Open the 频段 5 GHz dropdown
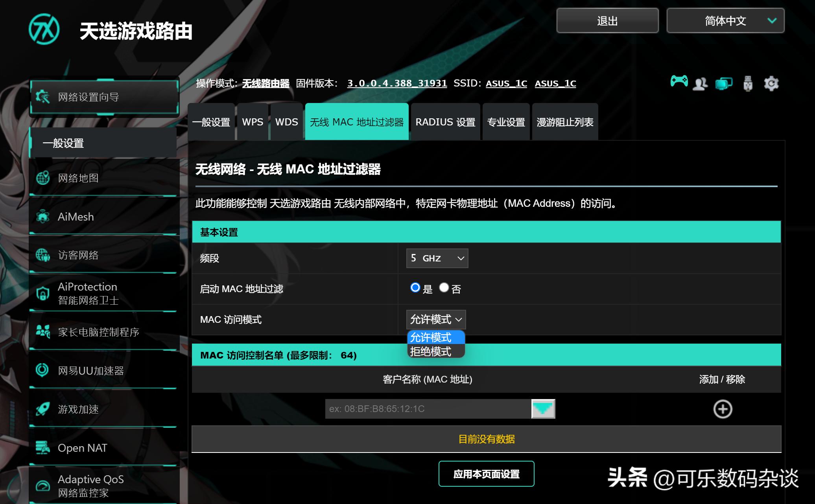The image size is (815, 504). pos(437,258)
